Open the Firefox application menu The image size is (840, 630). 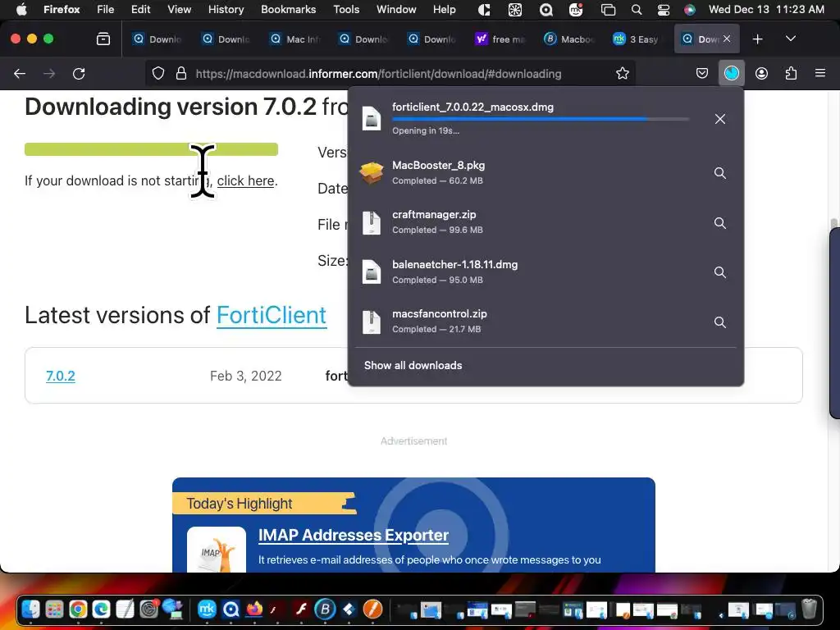tap(62, 9)
